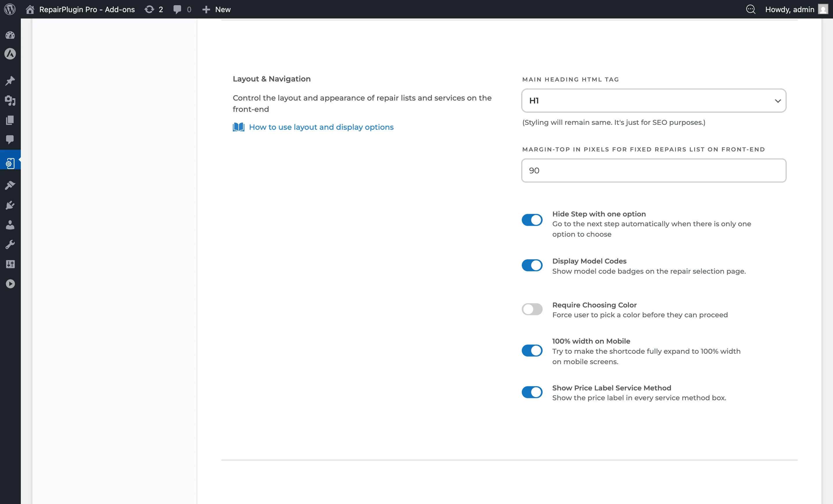833x504 pixels.
Task: Switch off the 100% width on Mobile toggle
Action: 532,351
